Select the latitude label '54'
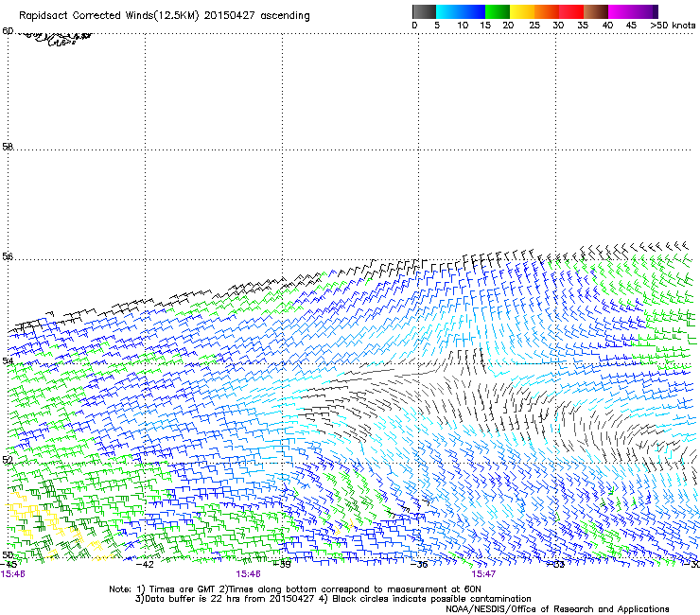The height and width of the screenshot is (615, 700). point(8,360)
